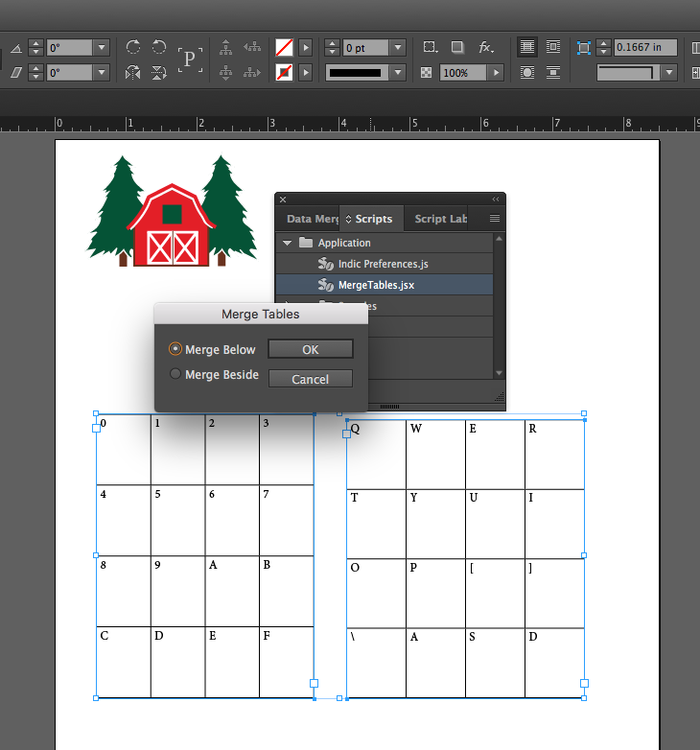Click the 0.1667 in value field
This screenshot has width=700, height=750.
645,47
